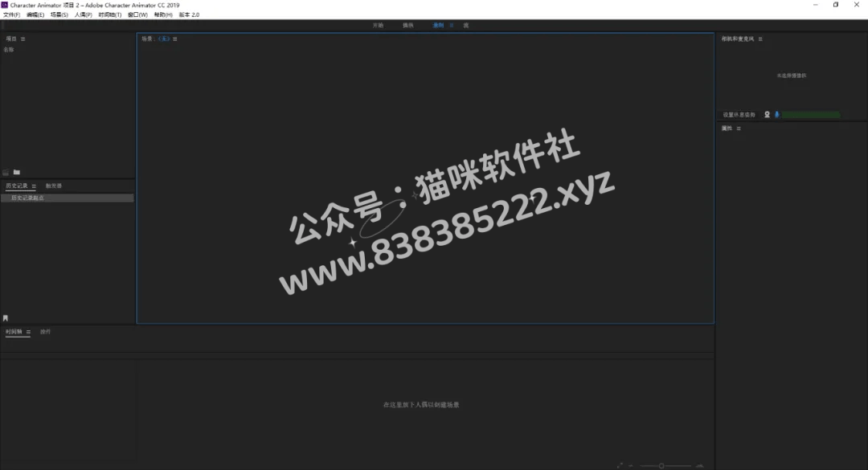Open the 相机和麦克风 panel menu icon
This screenshot has width=868, height=470.
point(760,39)
